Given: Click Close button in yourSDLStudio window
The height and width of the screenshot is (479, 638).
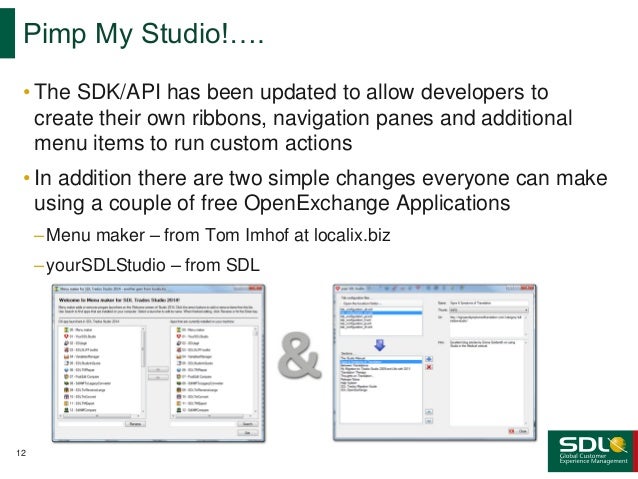Looking at the screenshot, I should pyautogui.click(x=518, y=431).
